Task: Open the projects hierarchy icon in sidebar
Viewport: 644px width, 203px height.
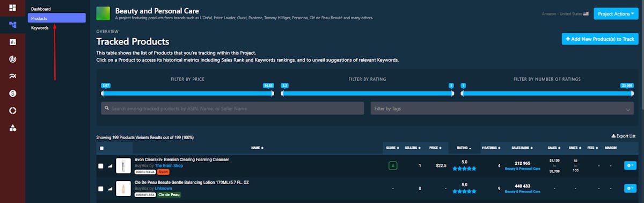Action: 12,24
